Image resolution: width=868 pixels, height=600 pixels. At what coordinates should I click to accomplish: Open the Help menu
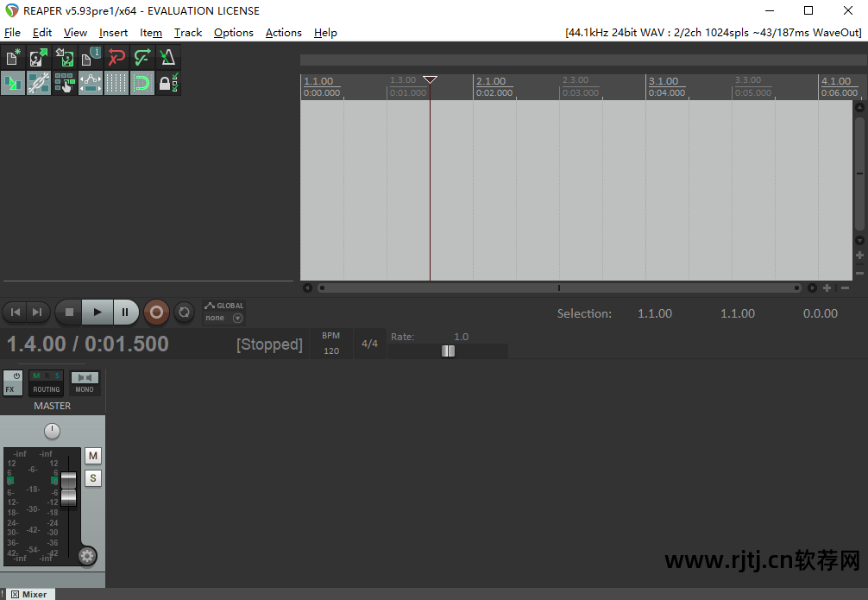point(325,33)
